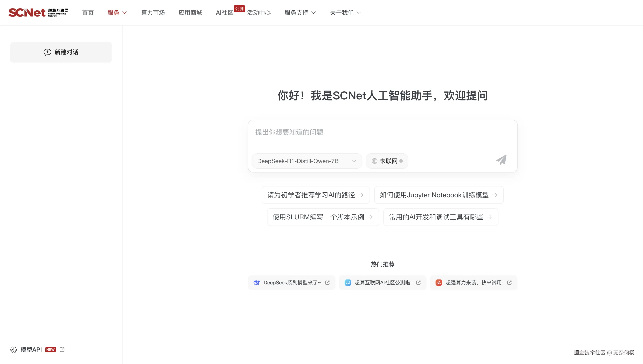Click the 新建对话 button

tap(61, 52)
